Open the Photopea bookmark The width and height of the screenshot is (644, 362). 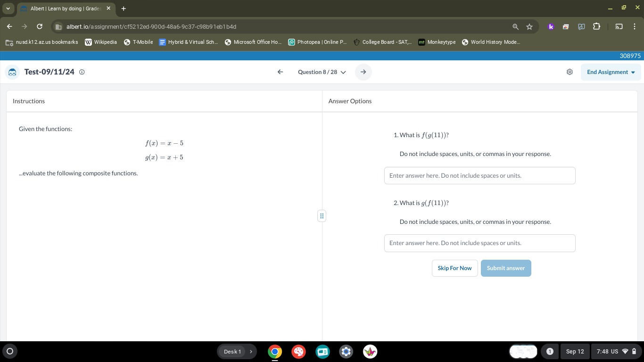(317, 42)
